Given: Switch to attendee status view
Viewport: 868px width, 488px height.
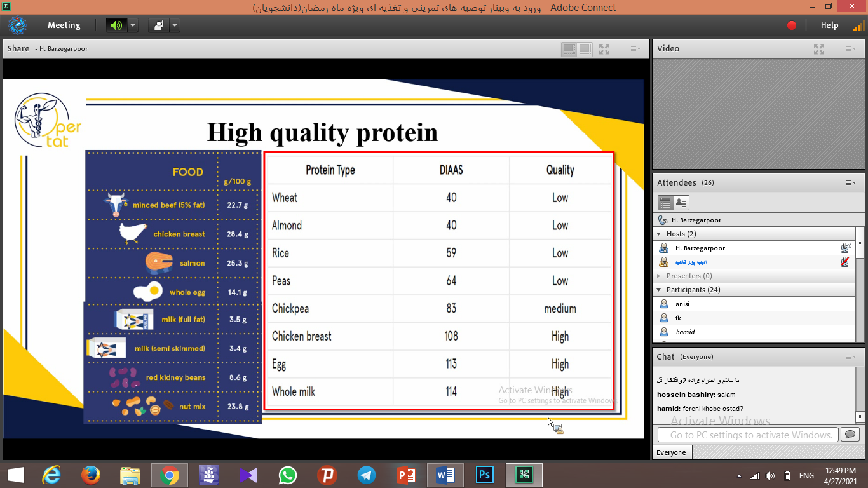Looking at the screenshot, I should click(681, 203).
